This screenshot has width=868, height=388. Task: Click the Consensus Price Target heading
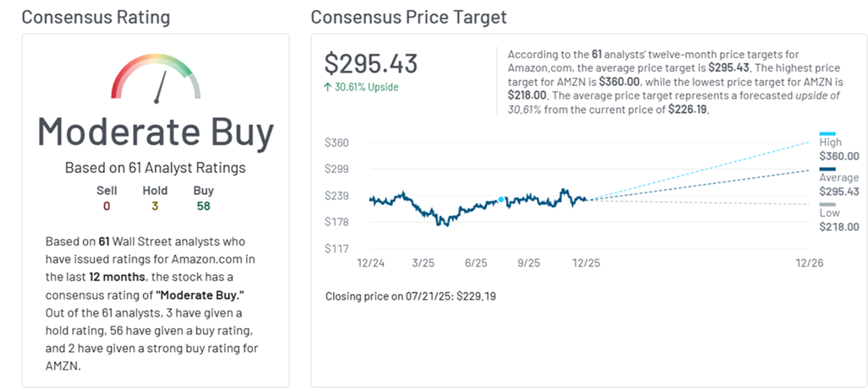[409, 17]
